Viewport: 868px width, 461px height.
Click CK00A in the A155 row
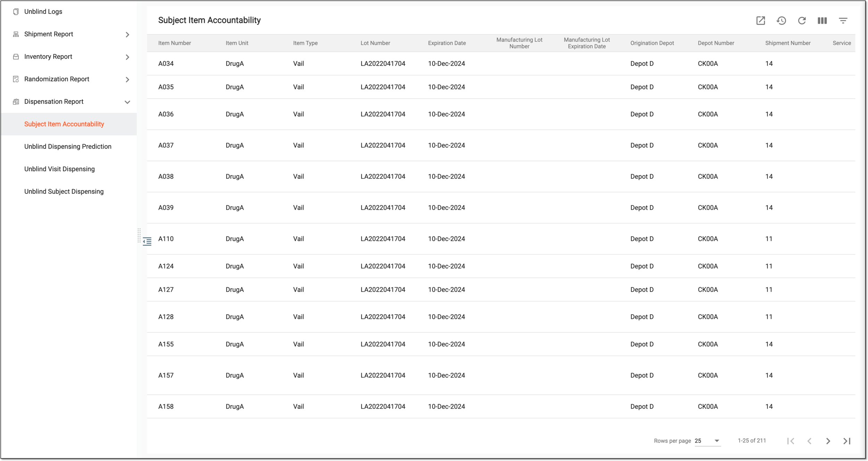708,344
